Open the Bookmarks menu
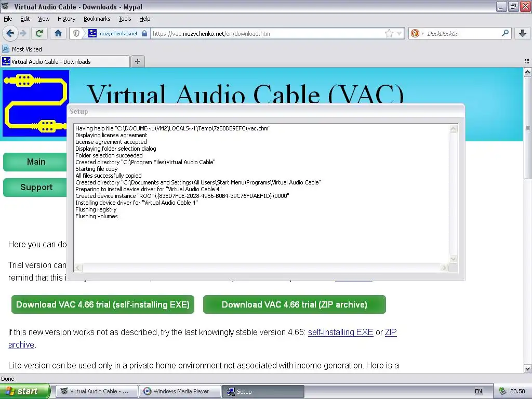532x399 pixels. pos(97,19)
